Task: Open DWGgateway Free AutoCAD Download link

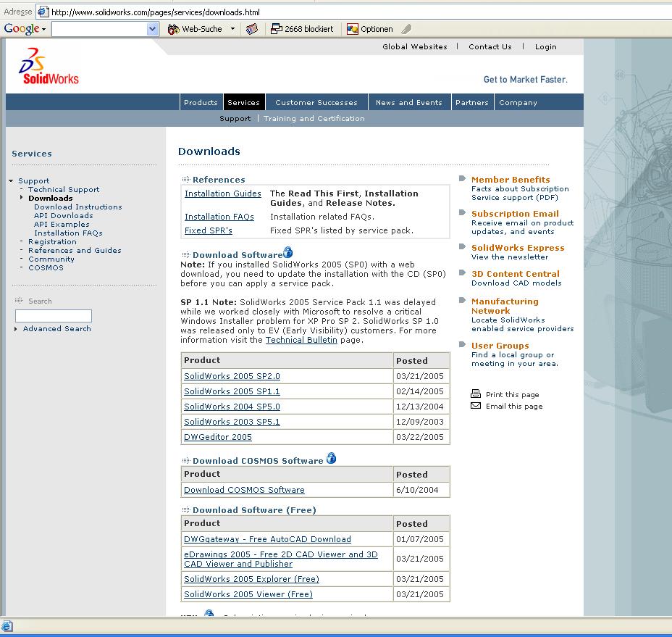Action: pyautogui.click(x=267, y=539)
